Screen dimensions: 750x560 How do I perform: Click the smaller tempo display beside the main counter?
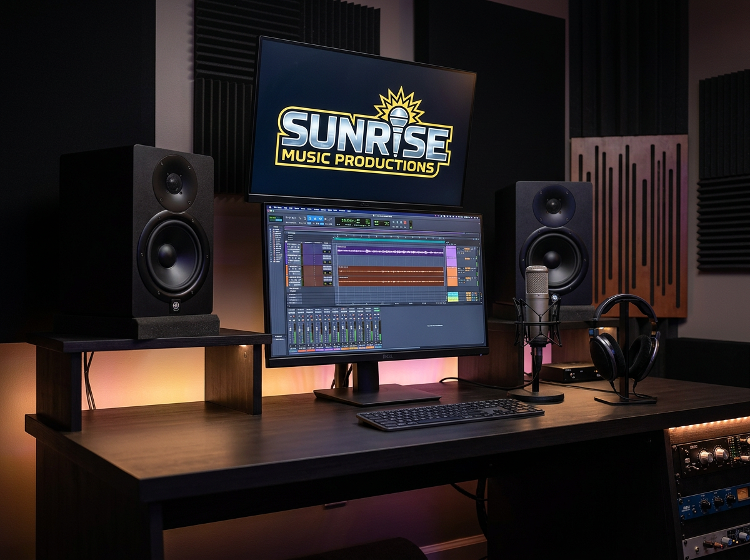pos(382,223)
